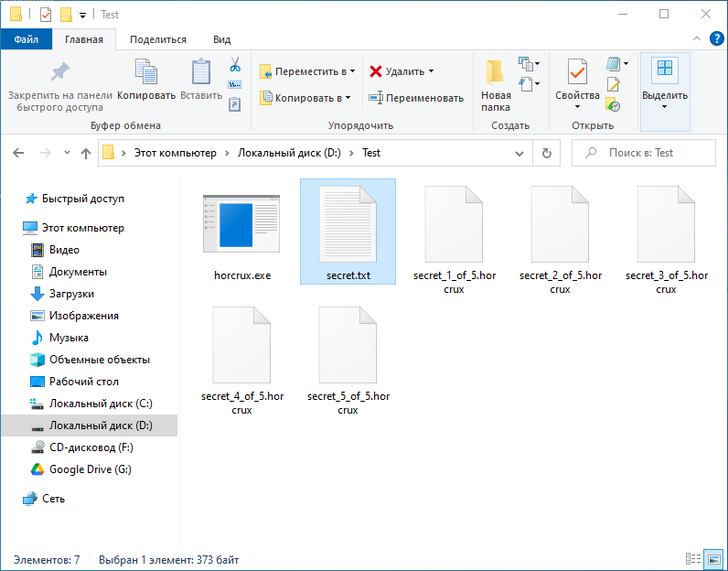The width and height of the screenshot is (728, 571).
Task: Click the Поиск в: Test search field
Action: pyautogui.click(x=644, y=153)
